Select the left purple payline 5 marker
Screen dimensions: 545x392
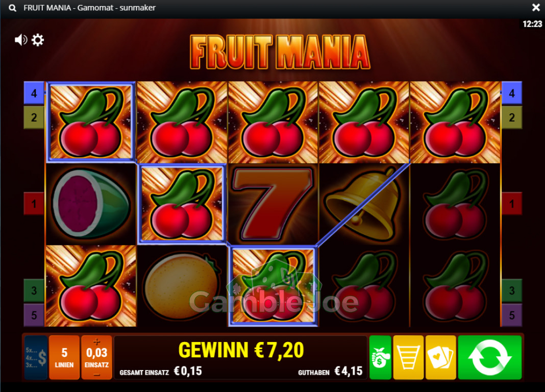[34, 315]
